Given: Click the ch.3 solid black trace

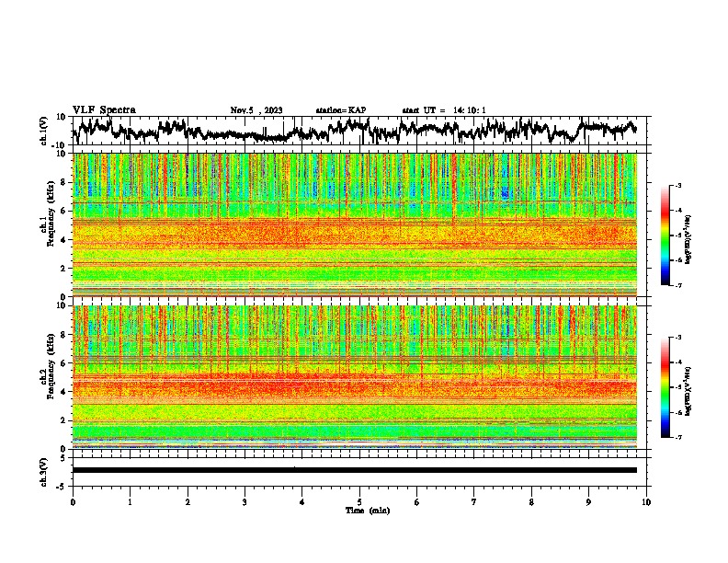Looking at the screenshot, I should pyautogui.click(x=354, y=470).
